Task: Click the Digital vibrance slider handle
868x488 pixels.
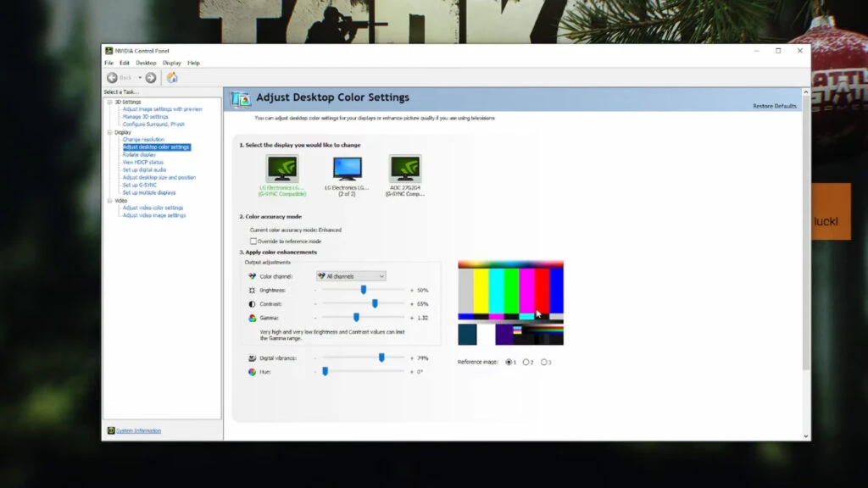Action: click(381, 358)
